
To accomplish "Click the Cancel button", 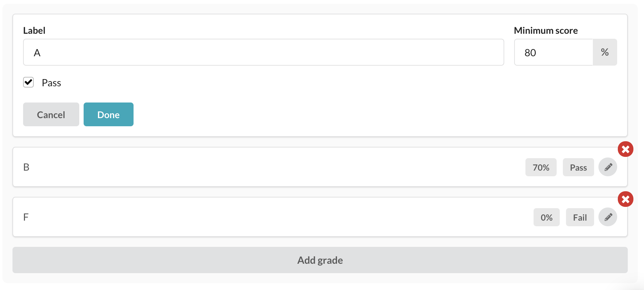I will coord(51,114).
